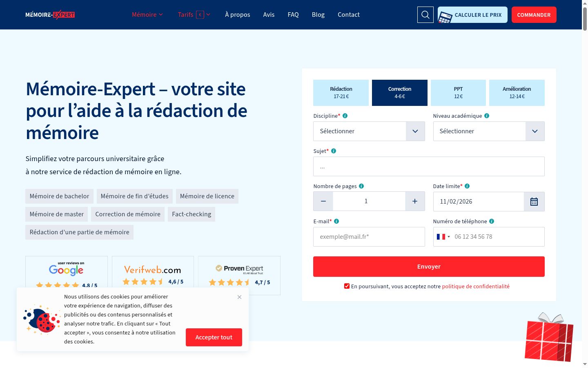Open the Verifweb.com rating badge
This screenshot has width=588, height=368.
click(x=153, y=275)
